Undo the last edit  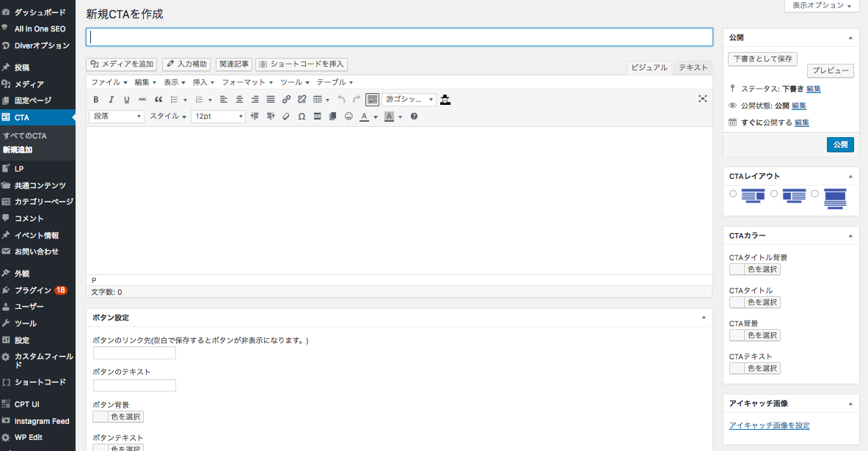click(x=342, y=100)
